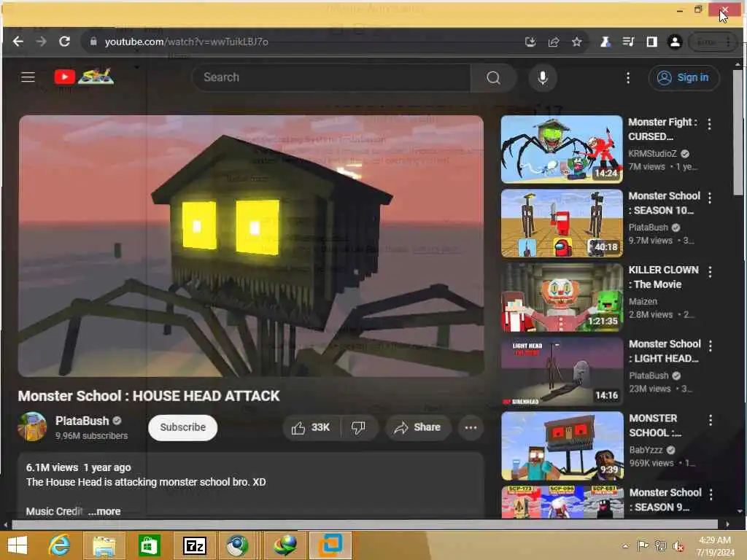Show hidden tray icons arrow
The height and width of the screenshot is (560, 747).
point(625,546)
